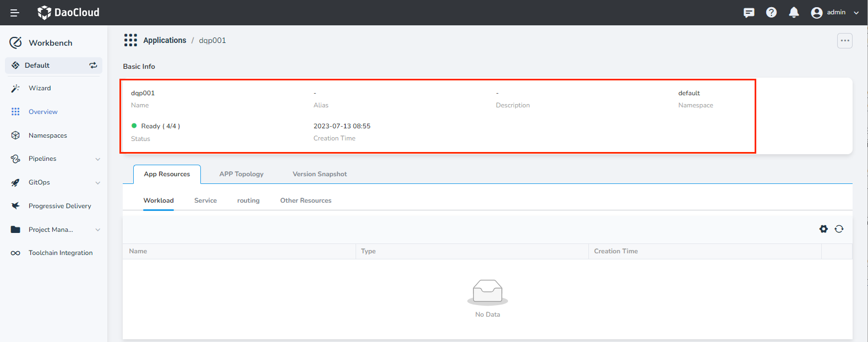Open the more actions ellipsis button
This screenshot has height=342, width=868.
click(x=844, y=41)
